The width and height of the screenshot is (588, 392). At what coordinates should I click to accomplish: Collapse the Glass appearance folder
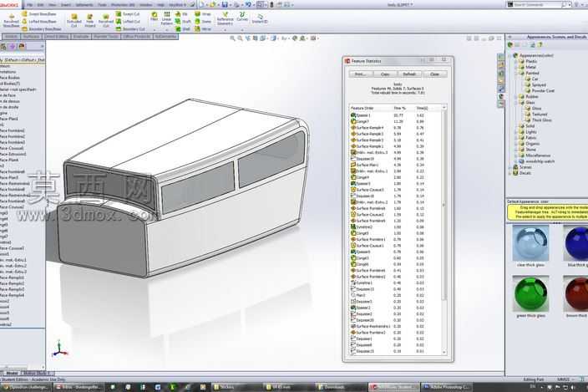(516, 103)
